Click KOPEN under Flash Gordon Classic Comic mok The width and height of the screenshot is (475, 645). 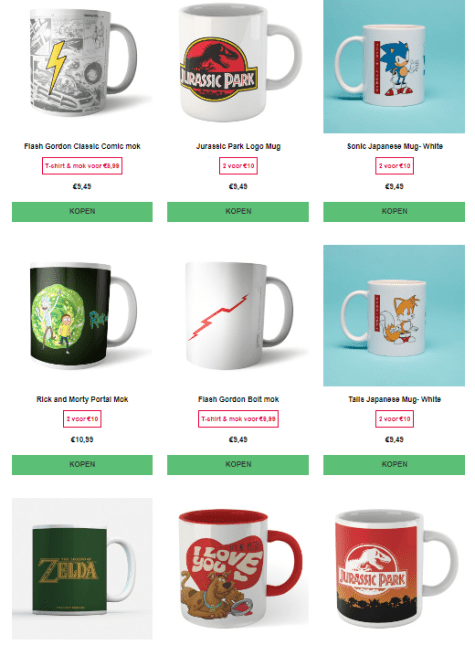(82, 211)
